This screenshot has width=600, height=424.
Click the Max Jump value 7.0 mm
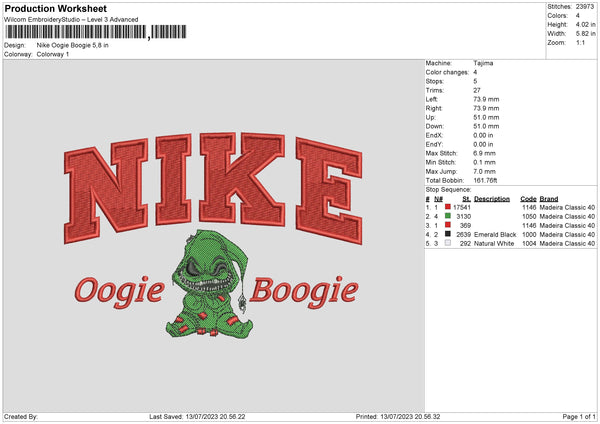click(x=484, y=171)
